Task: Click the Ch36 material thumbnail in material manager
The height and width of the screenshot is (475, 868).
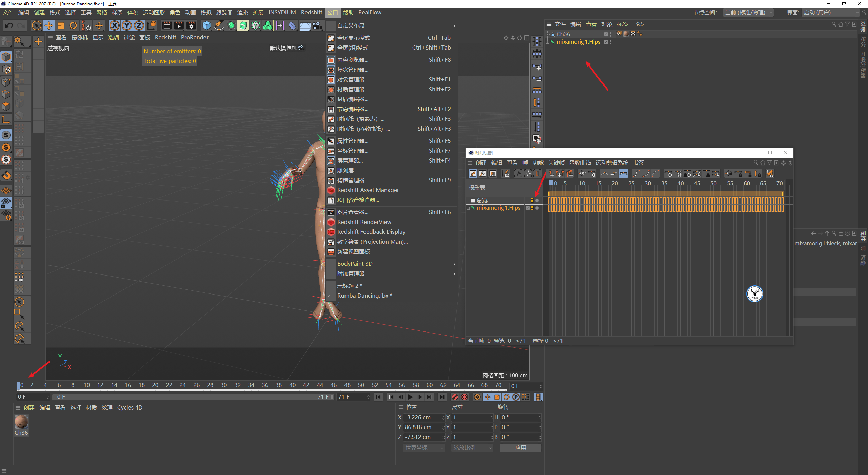Action: pyautogui.click(x=21, y=422)
